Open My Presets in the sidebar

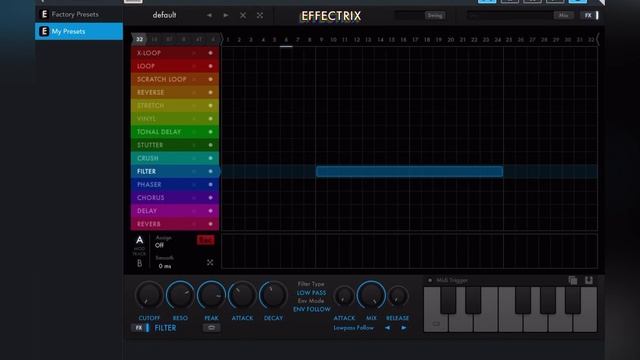click(x=79, y=31)
